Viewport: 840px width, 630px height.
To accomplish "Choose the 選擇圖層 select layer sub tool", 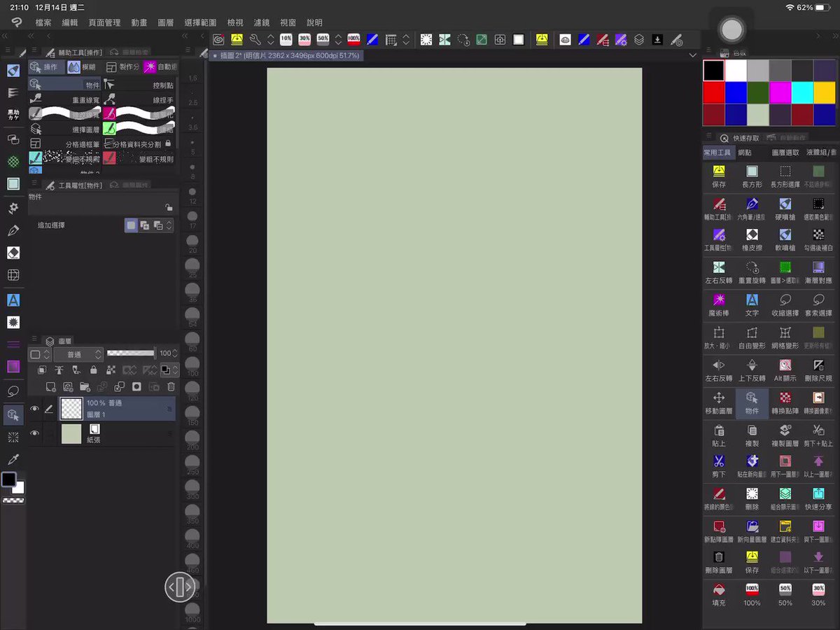I will click(x=64, y=129).
